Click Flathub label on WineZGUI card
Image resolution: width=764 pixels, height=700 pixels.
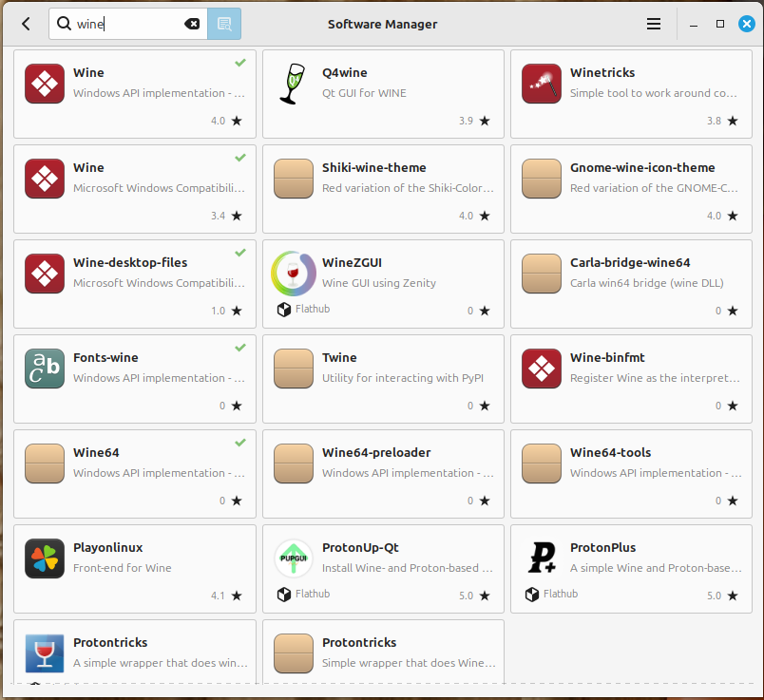313,309
